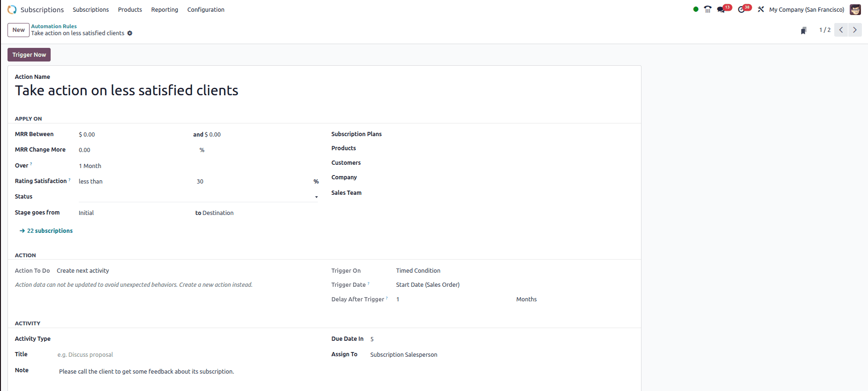Open the Reporting menu
This screenshot has height=391, width=868.
[165, 9]
